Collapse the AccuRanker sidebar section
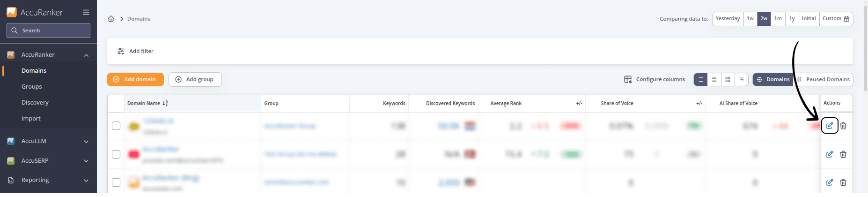The width and height of the screenshot is (868, 197). (x=86, y=55)
